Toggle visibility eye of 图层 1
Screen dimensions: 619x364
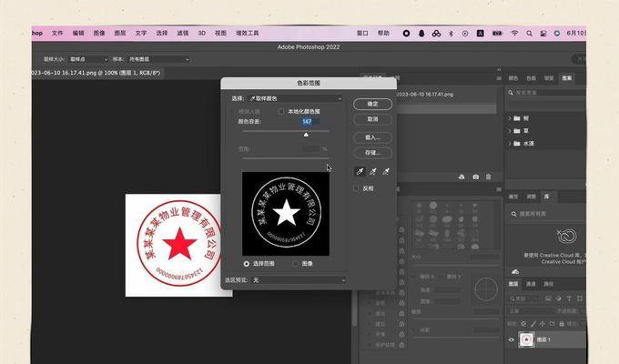point(512,339)
